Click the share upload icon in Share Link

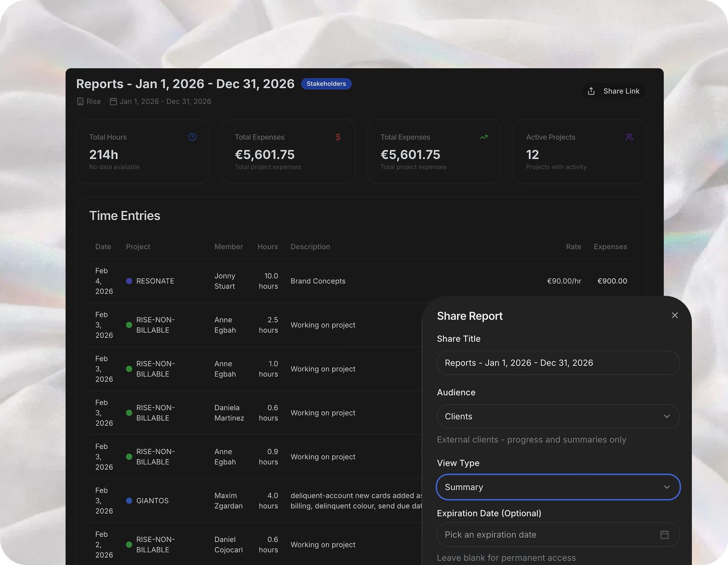591,91
